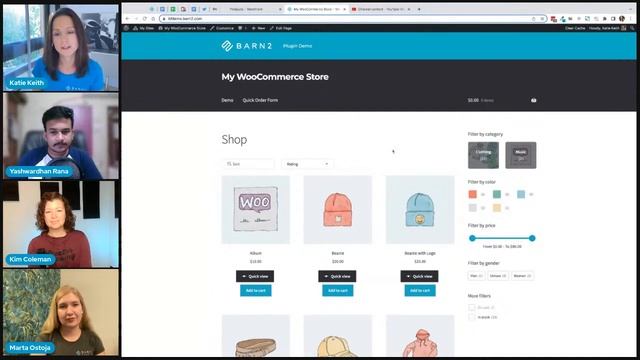Click Edit Page in the admin bar
Screen dimensions: 640x360
pos(281,28)
